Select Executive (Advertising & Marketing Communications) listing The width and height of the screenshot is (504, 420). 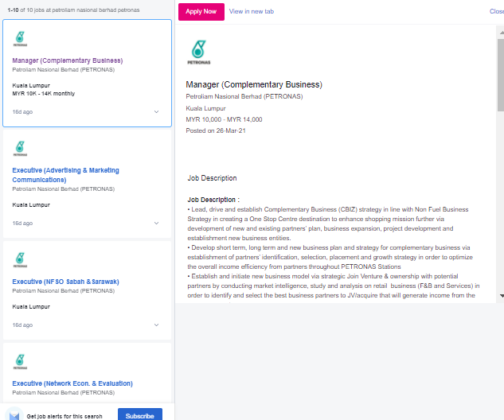tap(66, 175)
